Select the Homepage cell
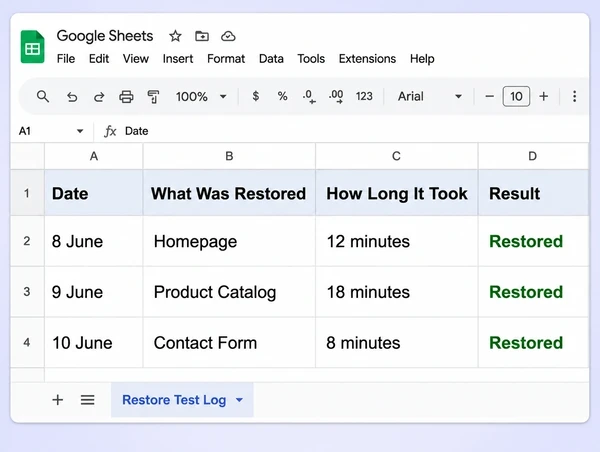 pos(229,241)
